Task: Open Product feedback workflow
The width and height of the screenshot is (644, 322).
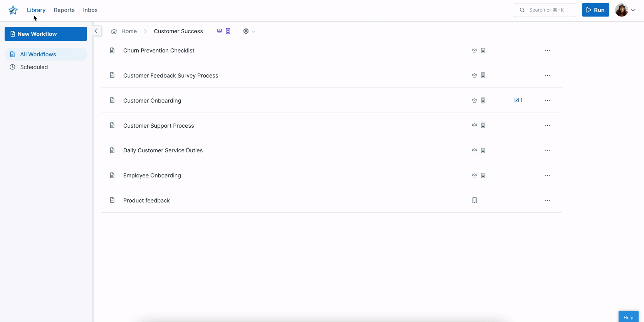Action: point(146,201)
